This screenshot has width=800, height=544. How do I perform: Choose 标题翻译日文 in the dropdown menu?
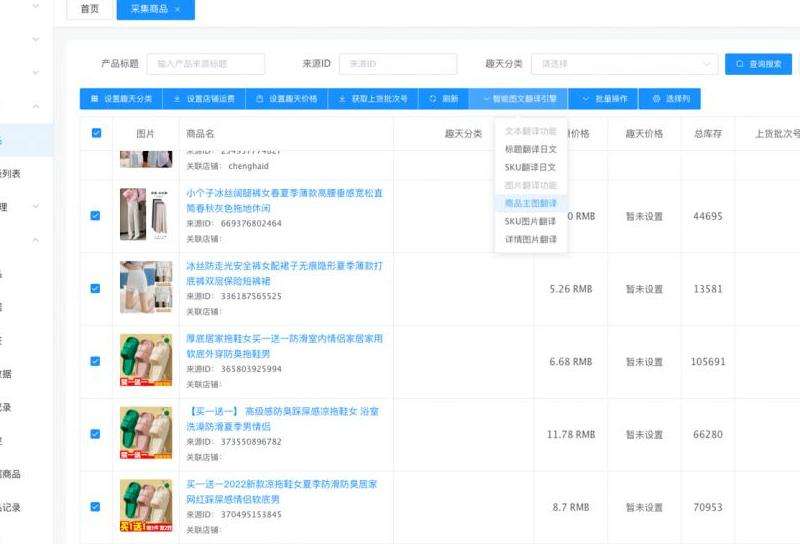click(530, 149)
